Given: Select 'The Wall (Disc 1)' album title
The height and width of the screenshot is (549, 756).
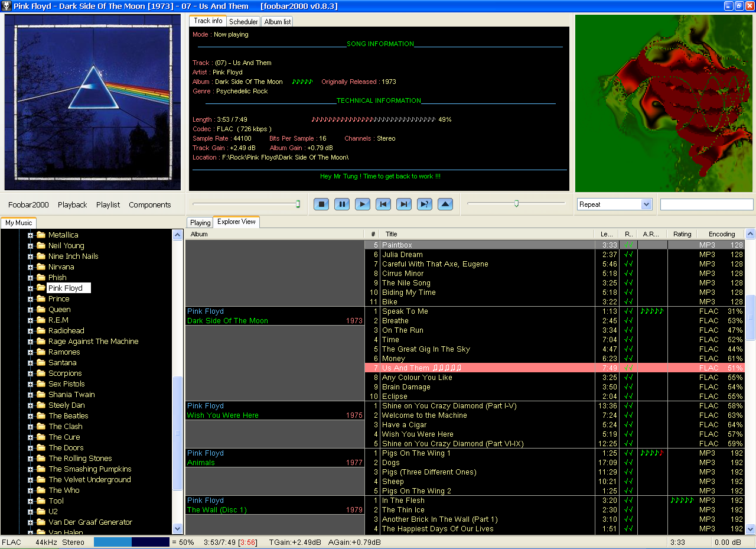Looking at the screenshot, I should [217, 510].
